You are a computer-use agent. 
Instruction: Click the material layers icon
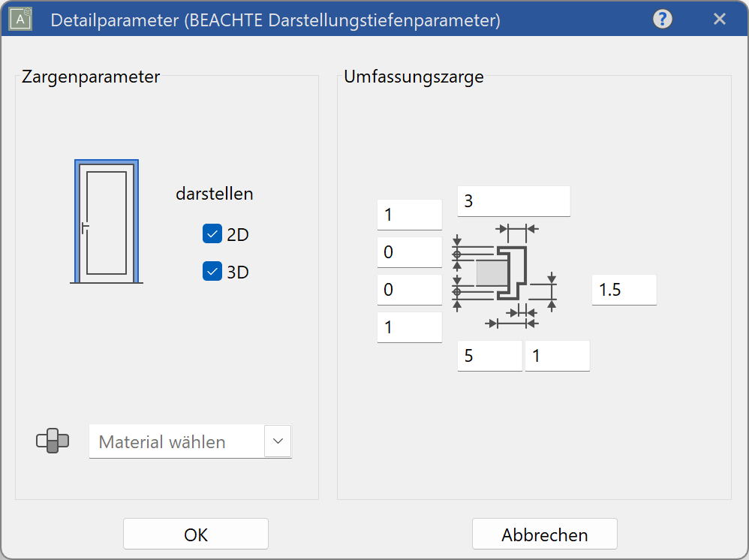pos(53,441)
